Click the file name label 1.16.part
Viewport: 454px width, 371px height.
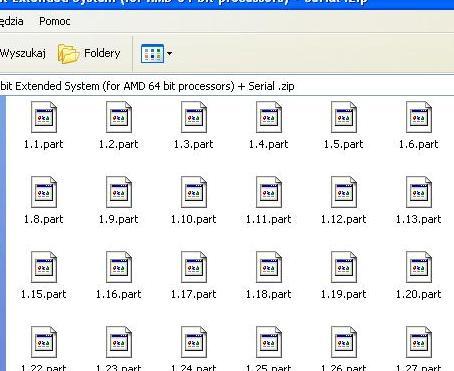[x=119, y=294]
